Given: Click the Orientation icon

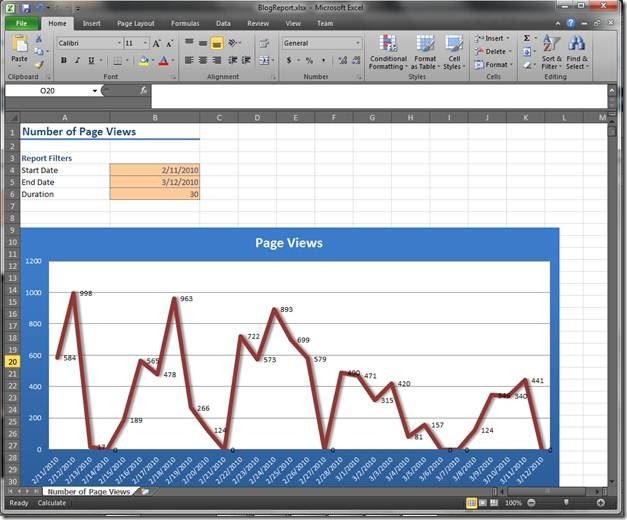Looking at the screenshot, I should [233, 42].
